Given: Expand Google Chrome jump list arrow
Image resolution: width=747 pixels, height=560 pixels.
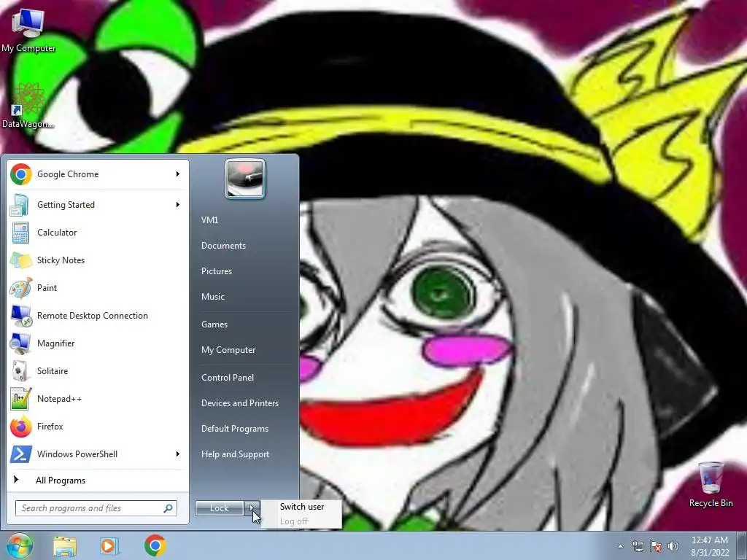Looking at the screenshot, I should (x=178, y=174).
